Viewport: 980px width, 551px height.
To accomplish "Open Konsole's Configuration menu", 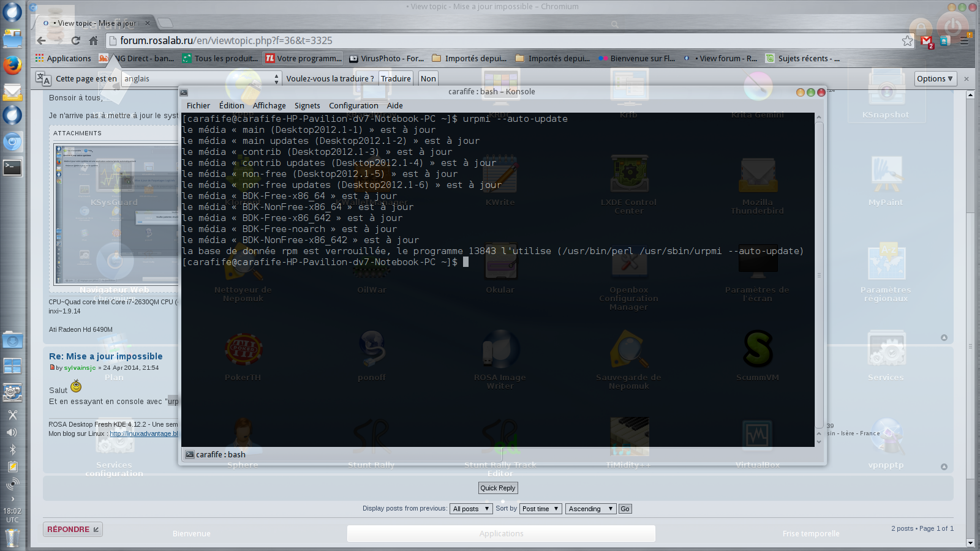I will pos(353,105).
